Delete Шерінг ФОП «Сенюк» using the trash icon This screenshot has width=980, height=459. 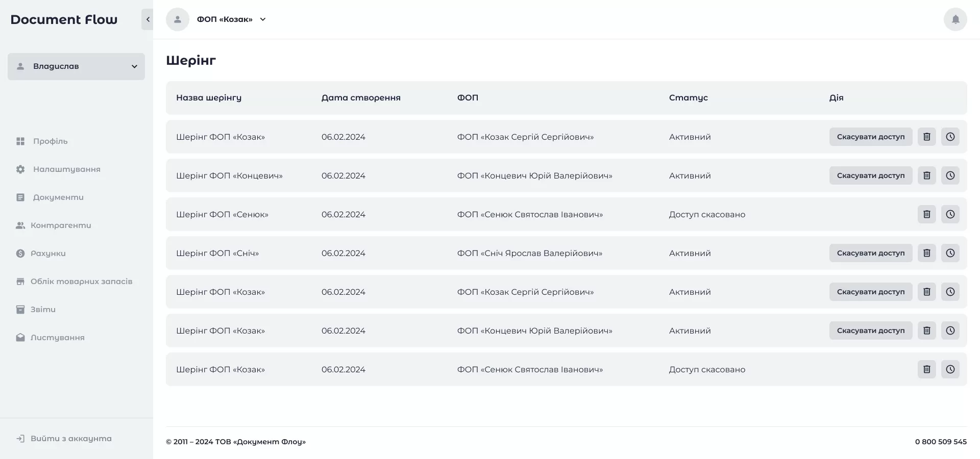point(927,214)
